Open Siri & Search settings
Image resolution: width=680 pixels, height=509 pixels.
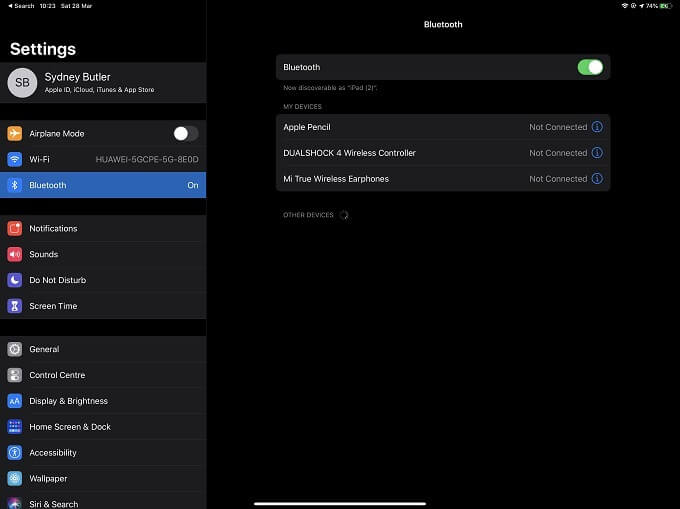[x=103, y=501]
